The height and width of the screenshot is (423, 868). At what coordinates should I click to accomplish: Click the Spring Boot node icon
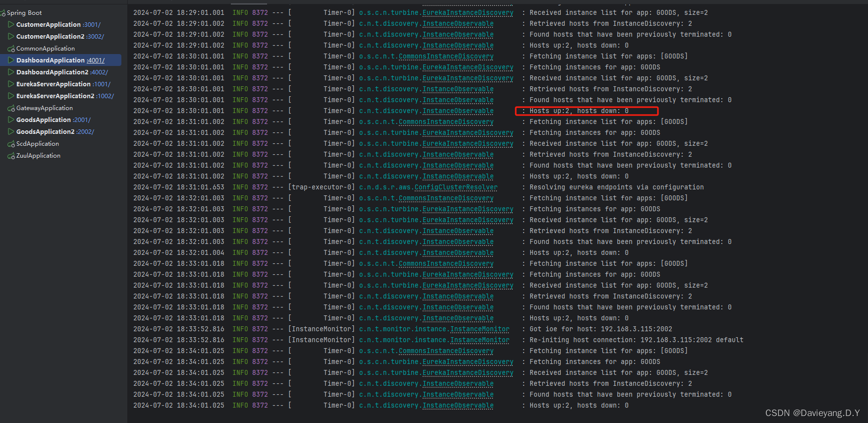[x=3, y=13]
